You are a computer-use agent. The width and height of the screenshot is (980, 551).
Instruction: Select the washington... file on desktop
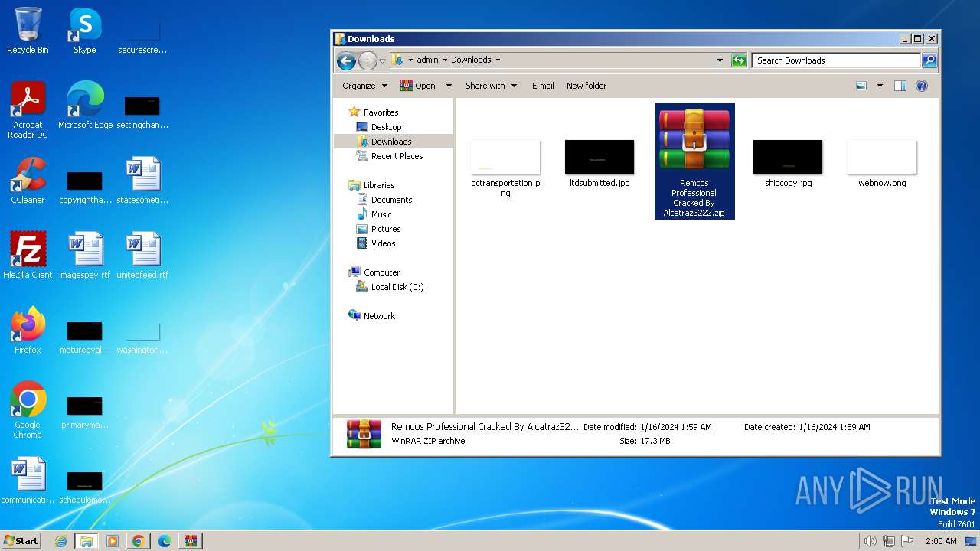(x=142, y=337)
